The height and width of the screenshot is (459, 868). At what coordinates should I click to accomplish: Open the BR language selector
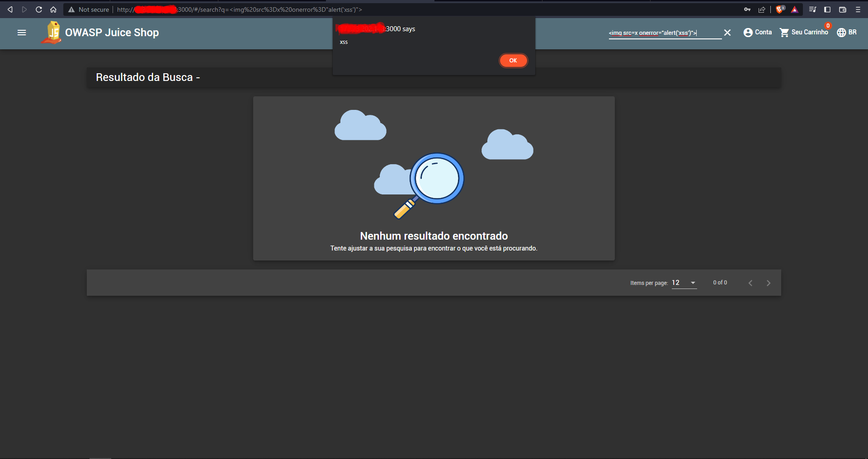[846, 32]
